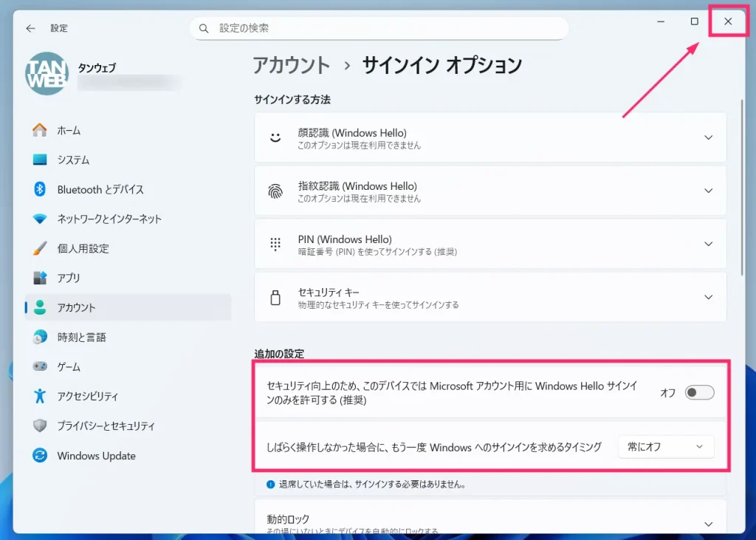
Task: Click the Bluetooth icon in sidebar
Action: 40,189
